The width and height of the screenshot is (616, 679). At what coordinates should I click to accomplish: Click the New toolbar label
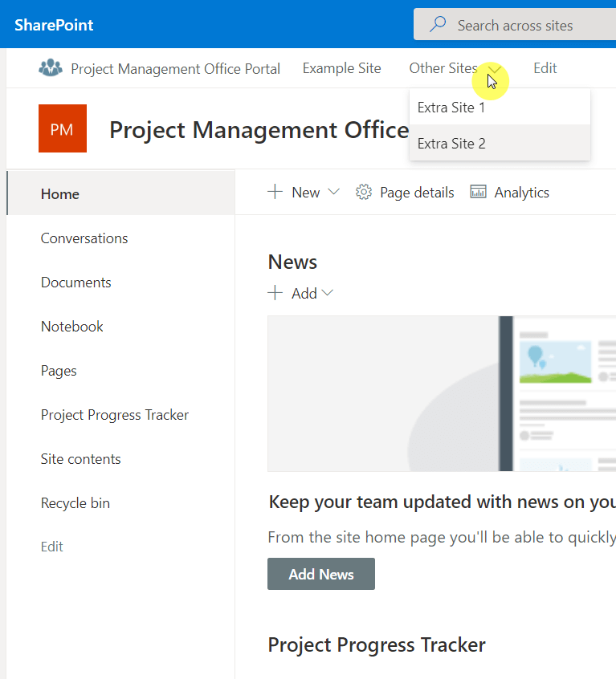(x=306, y=193)
